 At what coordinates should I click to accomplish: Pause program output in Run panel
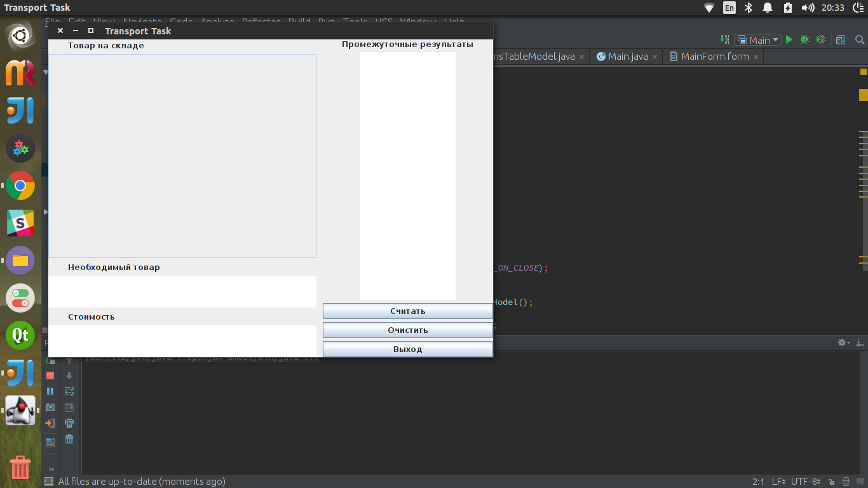pyautogui.click(x=50, y=391)
